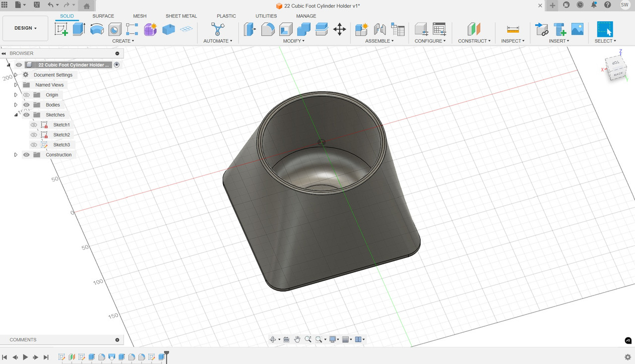
Task: Open the MODIFY dropdown menu
Action: (294, 41)
